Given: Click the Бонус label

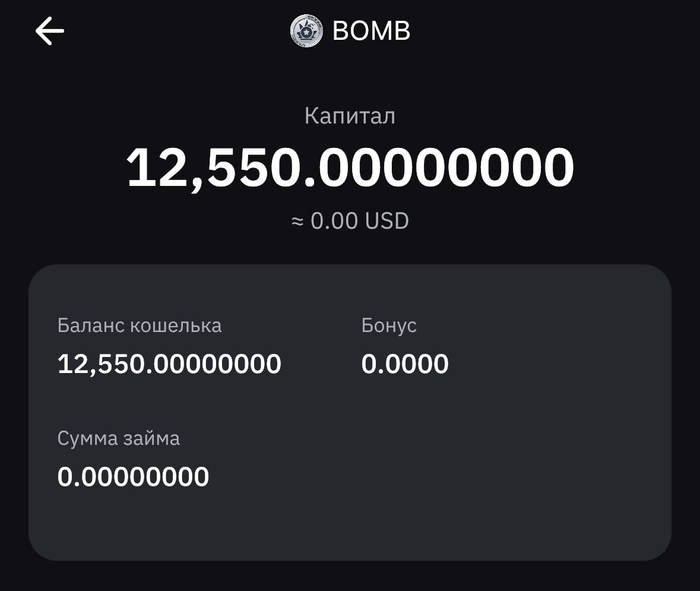Looking at the screenshot, I should pos(389,325).
